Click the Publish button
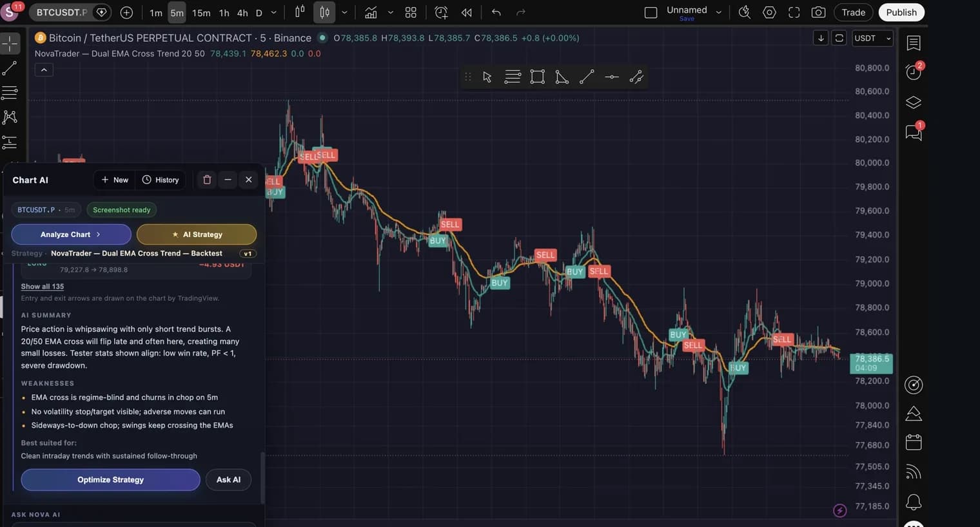 point(901,12)
